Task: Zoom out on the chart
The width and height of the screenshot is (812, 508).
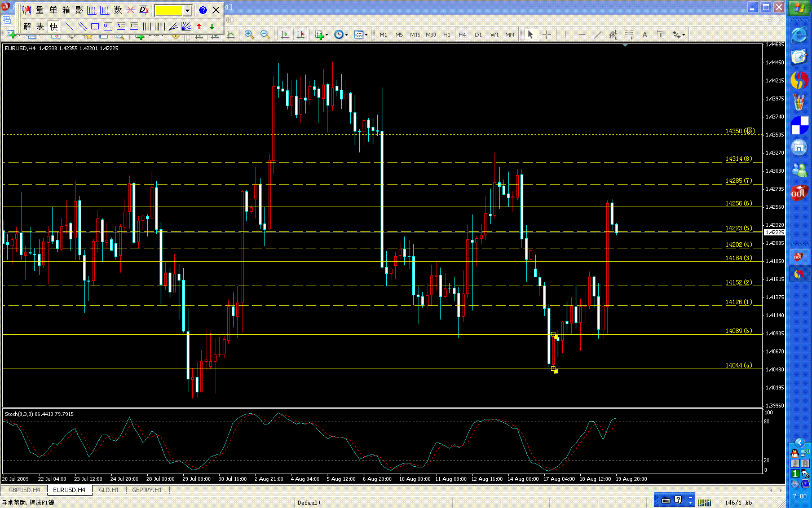Action: (264, 34)
